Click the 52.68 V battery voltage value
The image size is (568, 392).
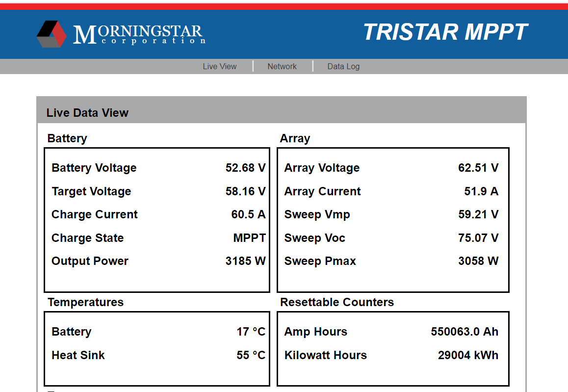[245, 168]
